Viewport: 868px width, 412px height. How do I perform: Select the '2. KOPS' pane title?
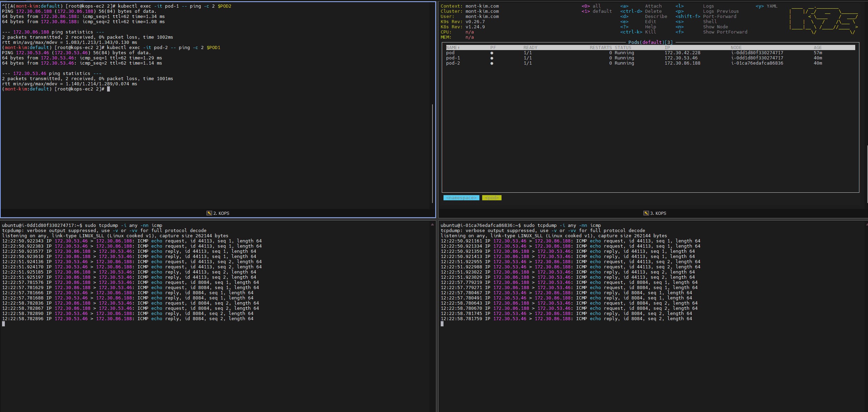[221, 213]
